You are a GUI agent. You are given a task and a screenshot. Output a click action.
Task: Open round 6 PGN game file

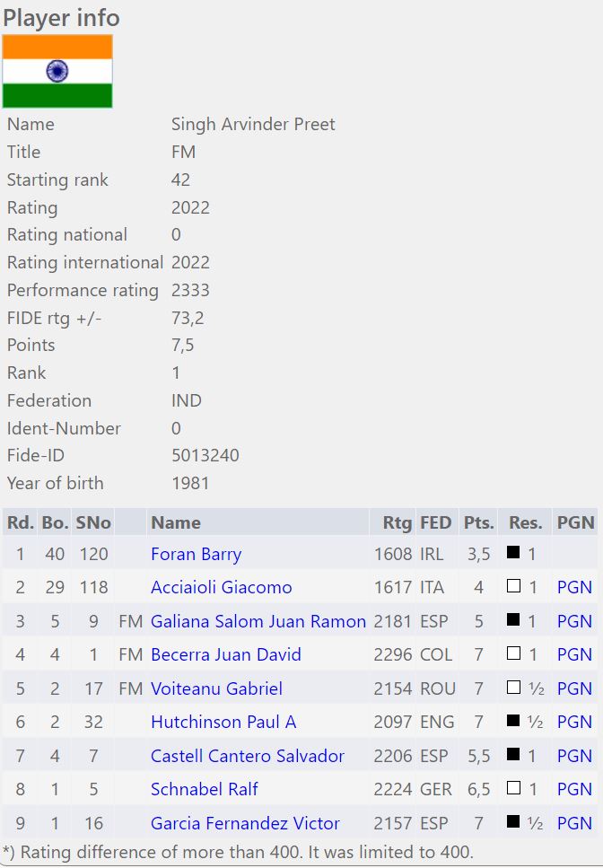point(574,723)
